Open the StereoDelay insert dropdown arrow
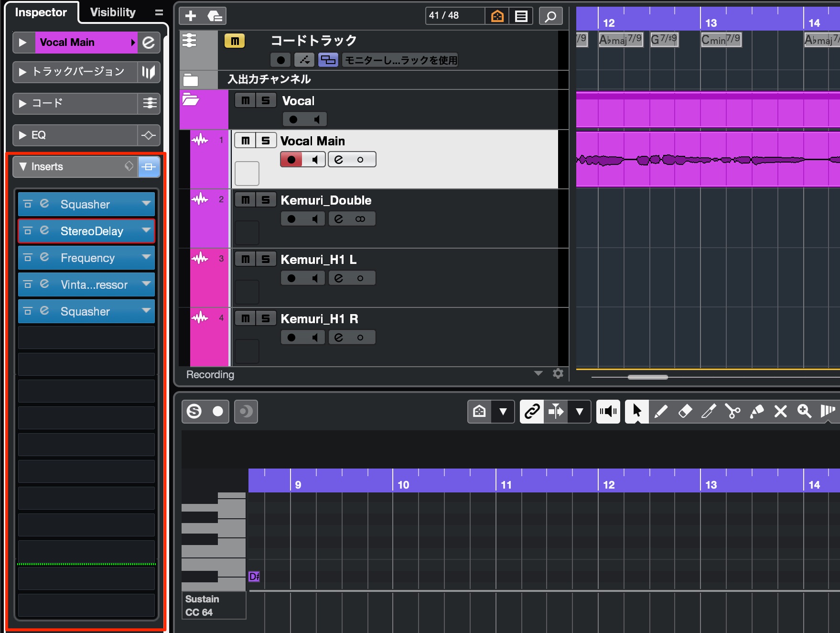Image resolution: width=840 pixels, height=633 pixels. pyautogui.click(x=146, y=230)
